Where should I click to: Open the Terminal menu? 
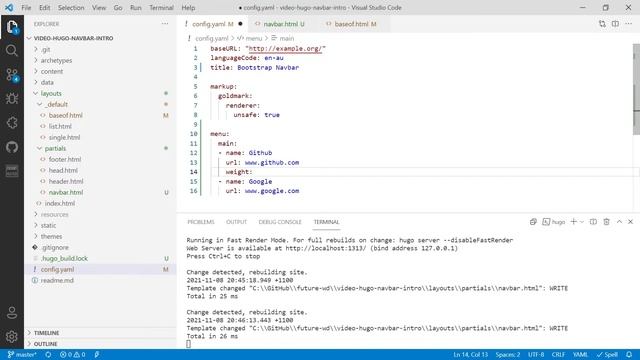coord(161,8)
